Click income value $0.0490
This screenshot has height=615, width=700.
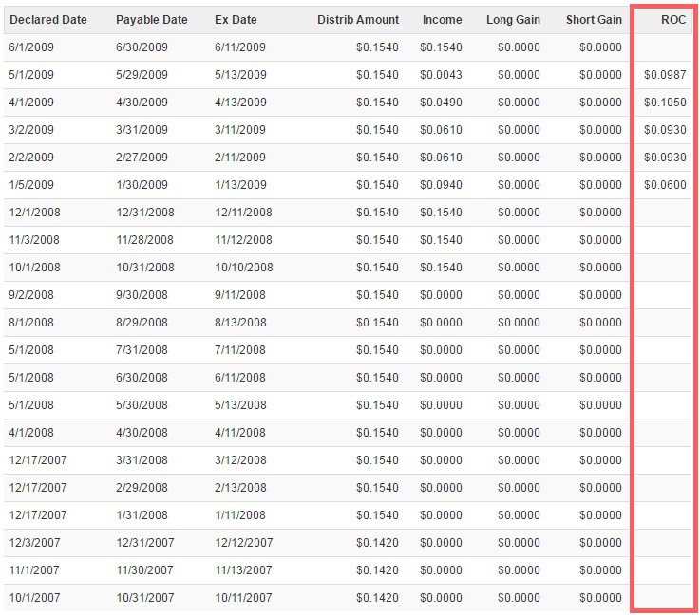441,102
